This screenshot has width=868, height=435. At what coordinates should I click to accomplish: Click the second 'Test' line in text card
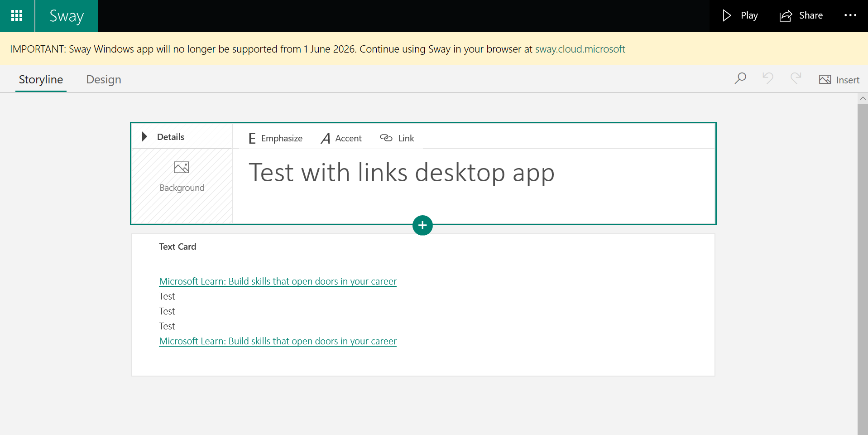click(x=167, y=311)
